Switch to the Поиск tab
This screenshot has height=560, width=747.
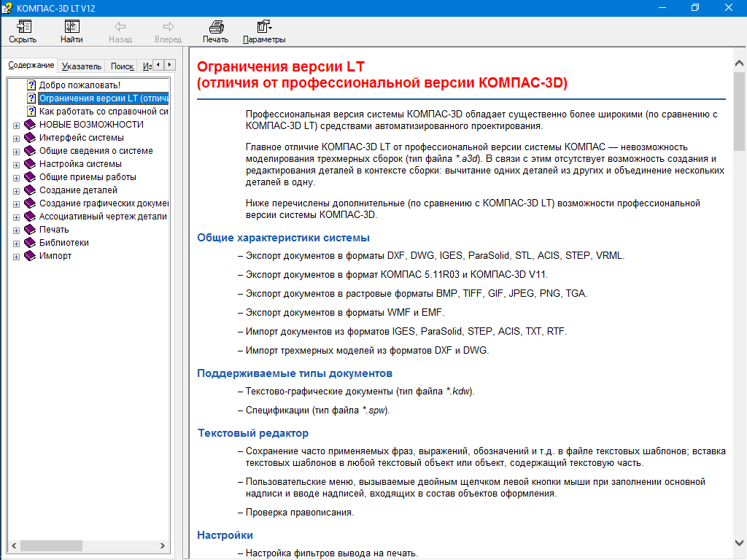coord(122,66)
